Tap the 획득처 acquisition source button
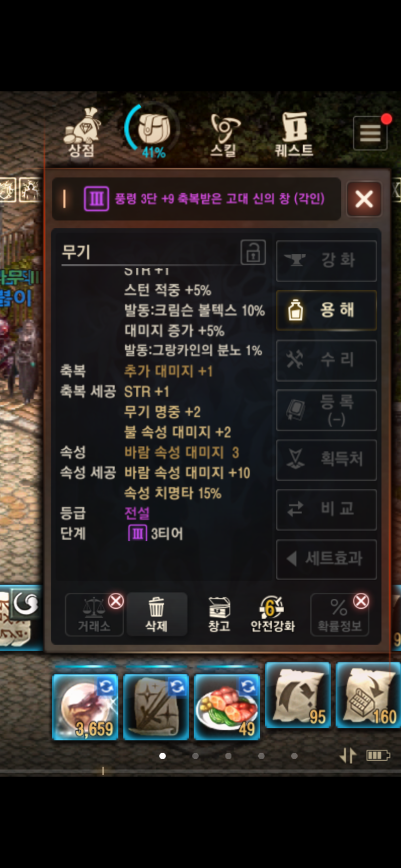This screenshot has height=868, width=401. (326, 460)
